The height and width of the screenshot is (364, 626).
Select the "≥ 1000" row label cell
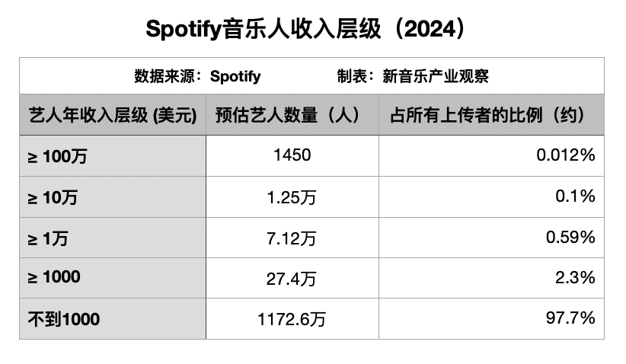click(113, 278)
